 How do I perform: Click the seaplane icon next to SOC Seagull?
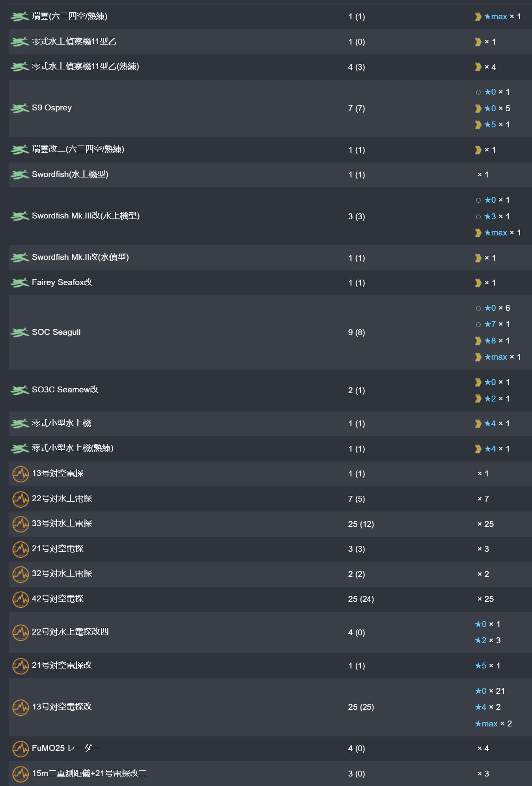(20, 332)
